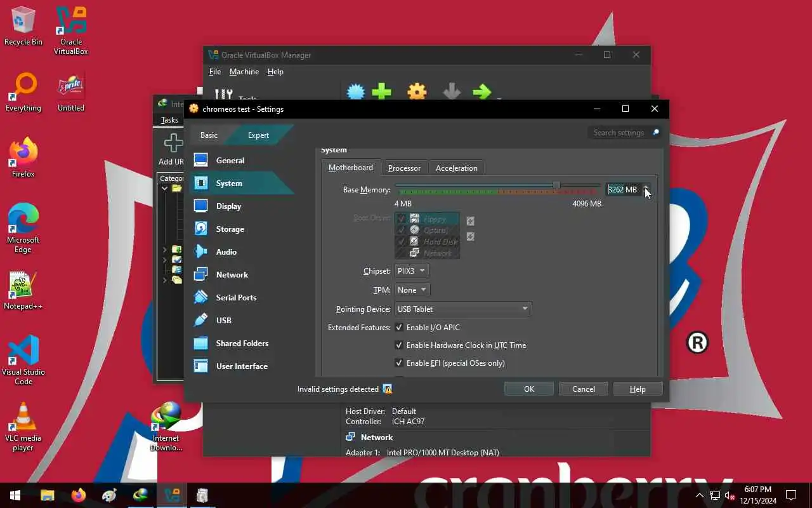The height and width of the screenshot is (508, 812).
Task: Click the green Start arrow icon in VirtualBox Manager
Action: coord(482,93)
